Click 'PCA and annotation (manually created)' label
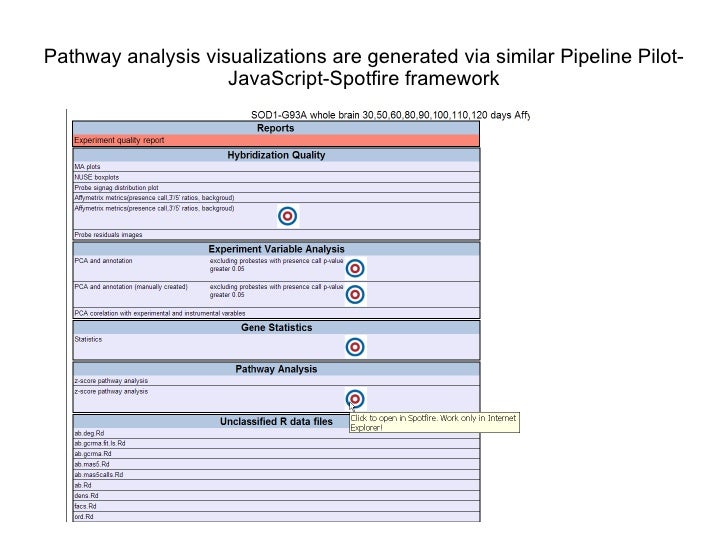 131,287
